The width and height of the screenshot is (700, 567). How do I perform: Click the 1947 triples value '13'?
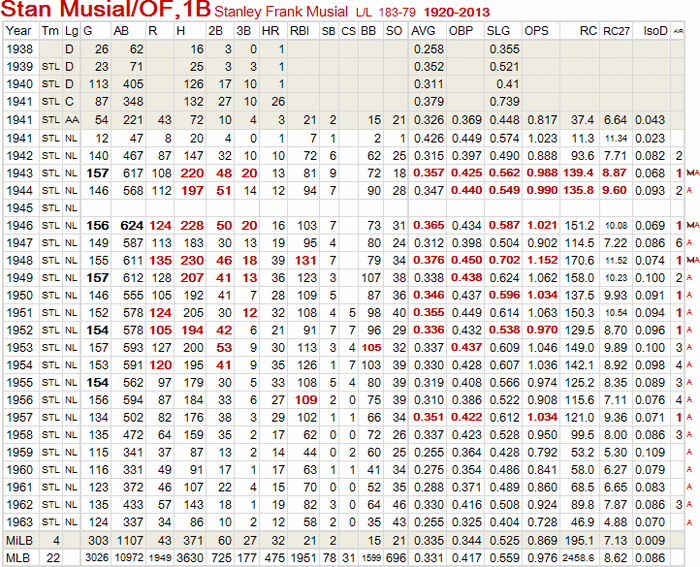(250, 243)
